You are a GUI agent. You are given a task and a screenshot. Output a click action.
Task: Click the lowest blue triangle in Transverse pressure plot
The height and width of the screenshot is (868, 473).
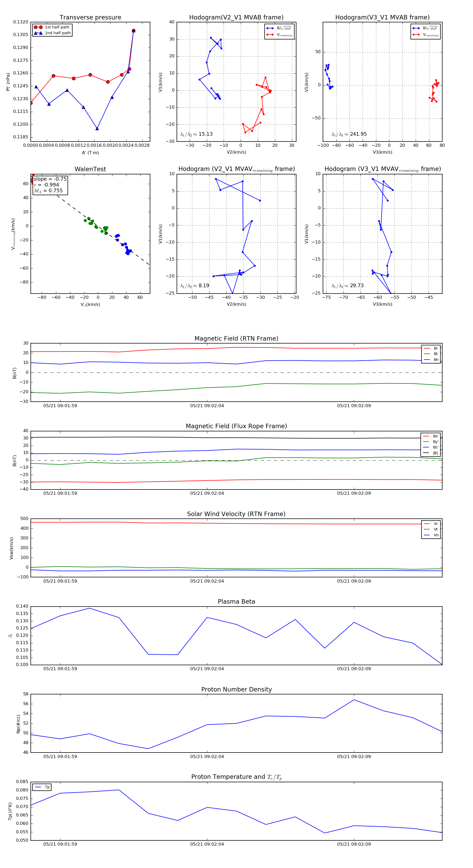[x=97, y=128]
